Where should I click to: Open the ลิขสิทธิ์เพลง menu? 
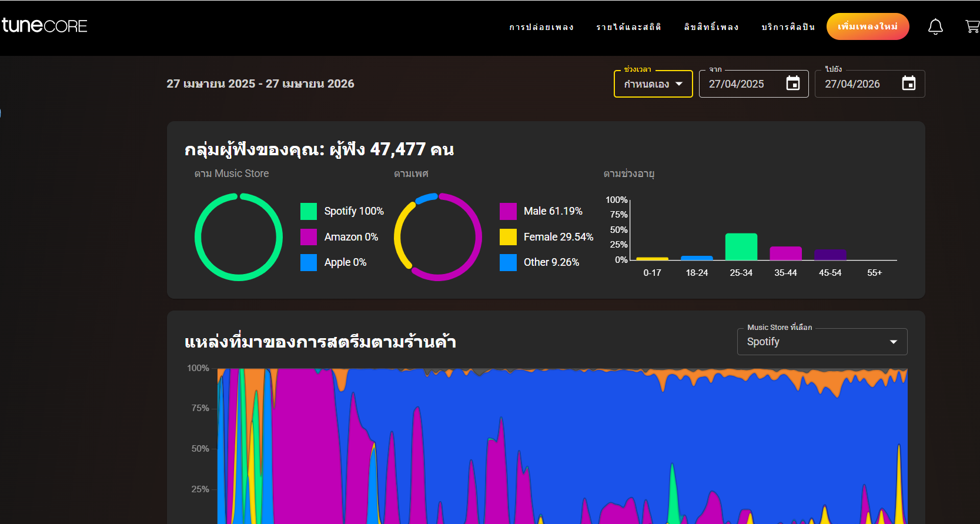711,27
